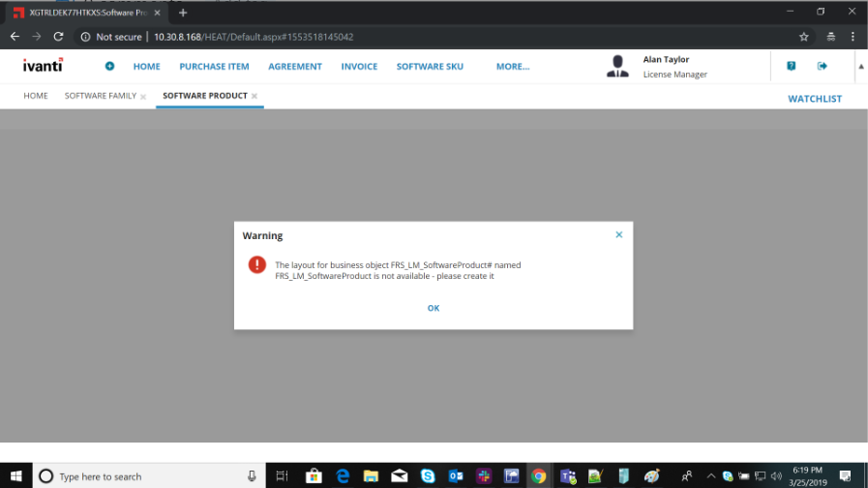Open the AGREEMENT menu
Viewport: 868px width, 488px height.
[295, 67]
